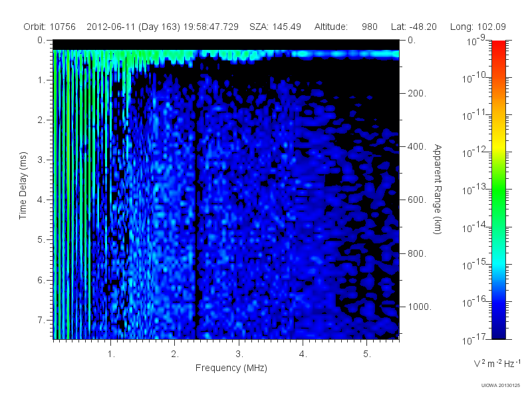Select the date '2012-06-11 (Day 163)' text

pos(134,27)
